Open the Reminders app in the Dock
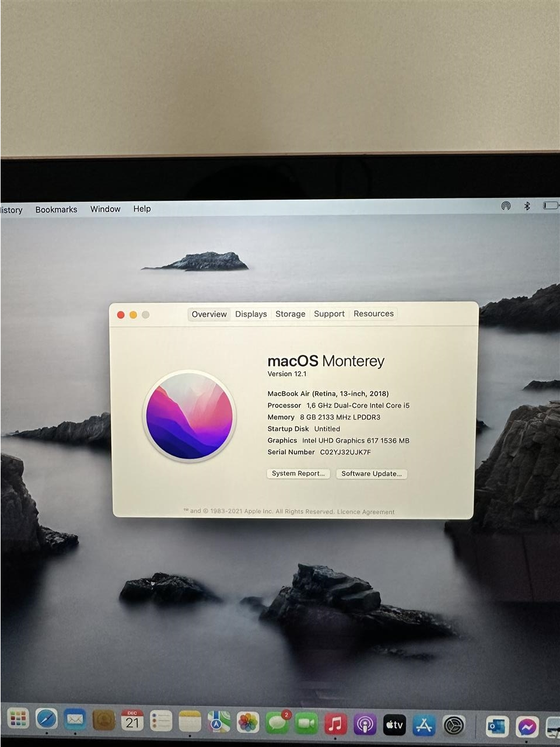Image resolution: width=560 pixels, height=747 pixels. coord(161,721)
